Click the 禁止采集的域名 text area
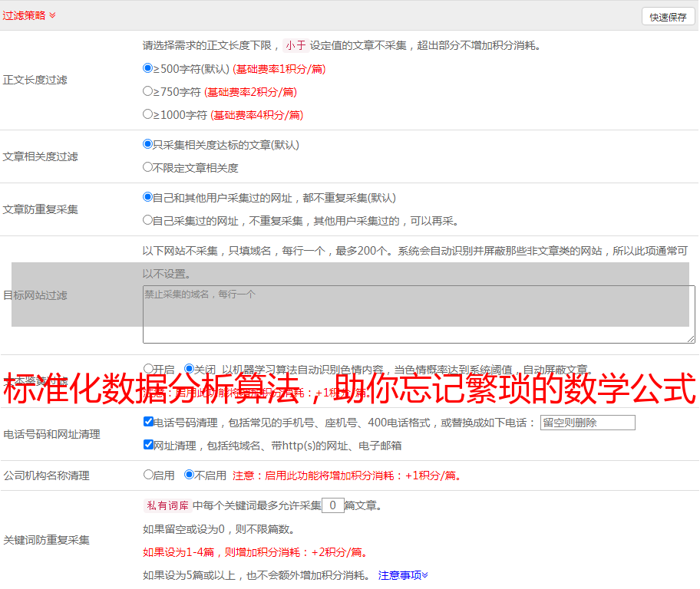700x589 pixels. pos(418,314)
